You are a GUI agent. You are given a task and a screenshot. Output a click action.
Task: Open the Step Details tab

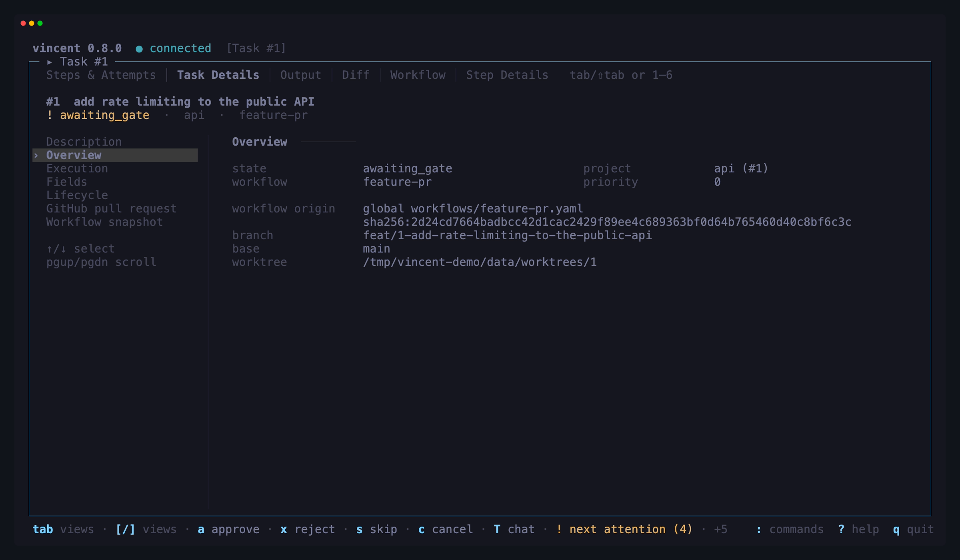pyautogui.click(x=507, y=75)
